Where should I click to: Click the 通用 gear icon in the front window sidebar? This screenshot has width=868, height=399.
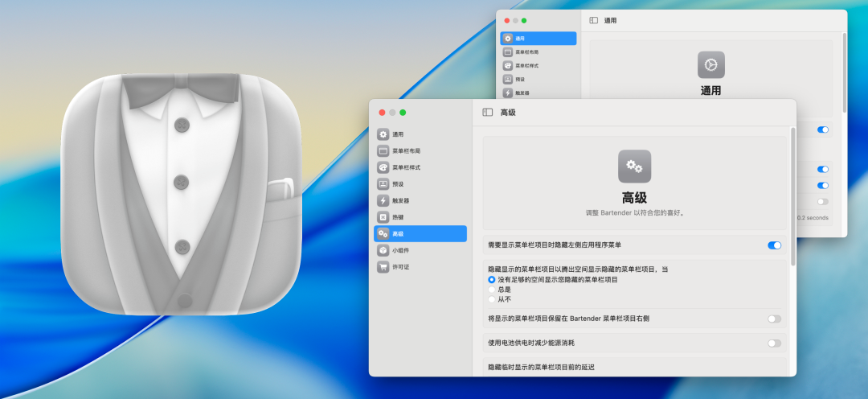(383, 134)
